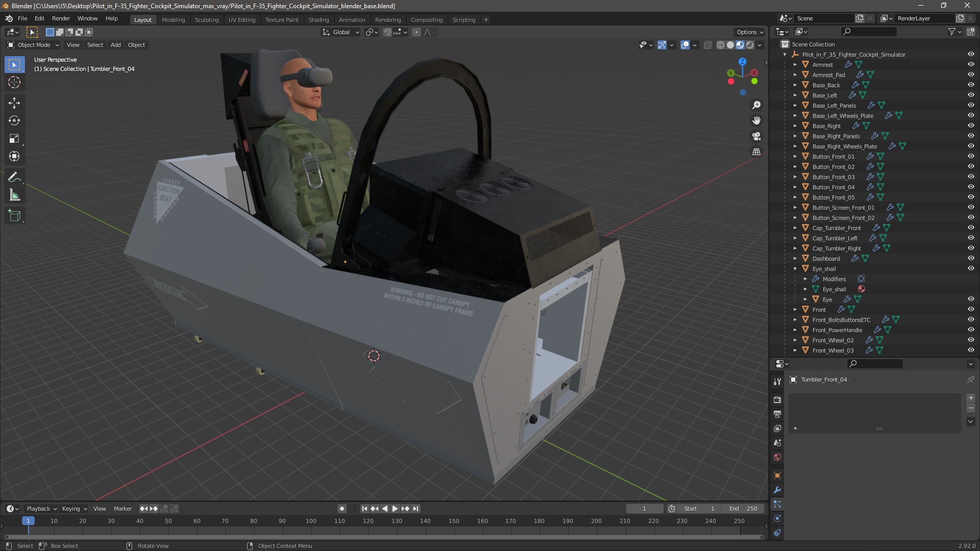Open the View Layer properties tab
Image resolution: width=980 pixels, height=551 pixels.
pyautogui.click(x=777, y=428)
